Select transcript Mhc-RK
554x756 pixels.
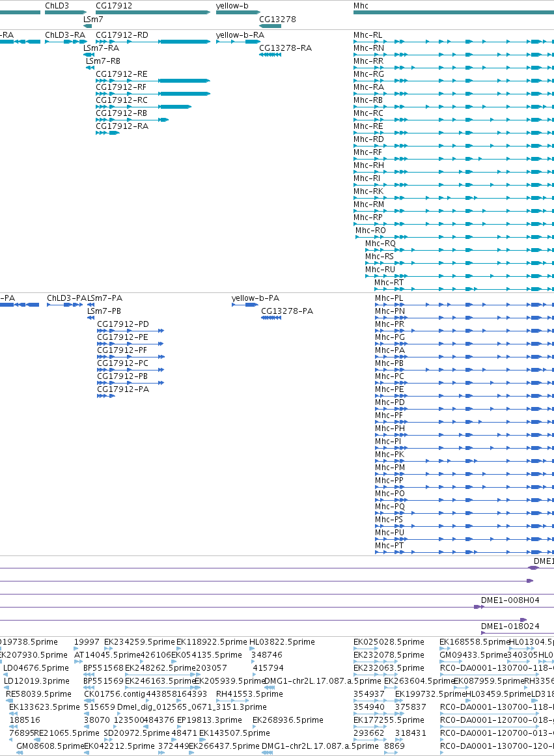coord(368,191)
